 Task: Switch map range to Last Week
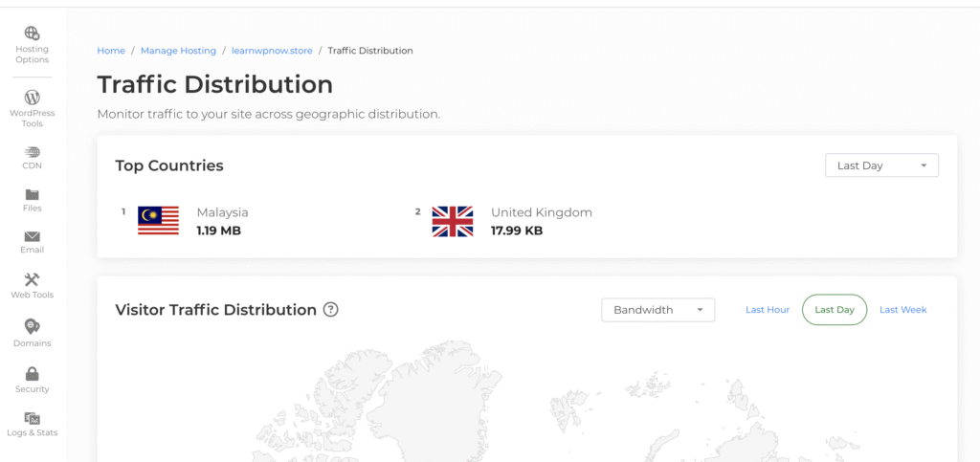(x=902, y=310)
